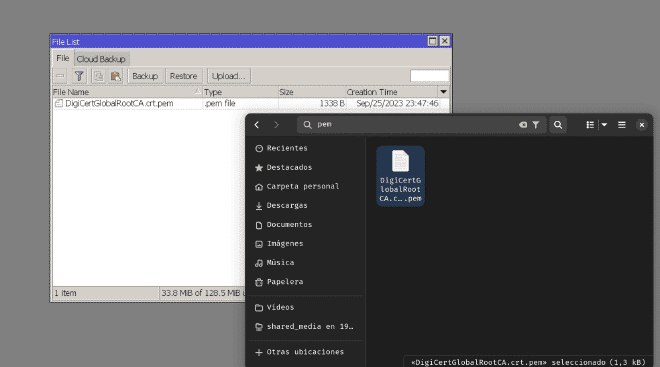The width and height of the screenshot is (660, 367).
Task: Select the DigiCertGlobalRootCA.crt.pem file thumbnail
Action: coord(400,176)
